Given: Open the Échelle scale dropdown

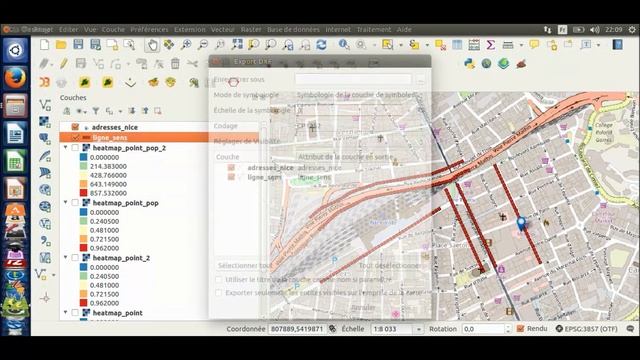Looking at the screenshot, I should coord(418,329).
